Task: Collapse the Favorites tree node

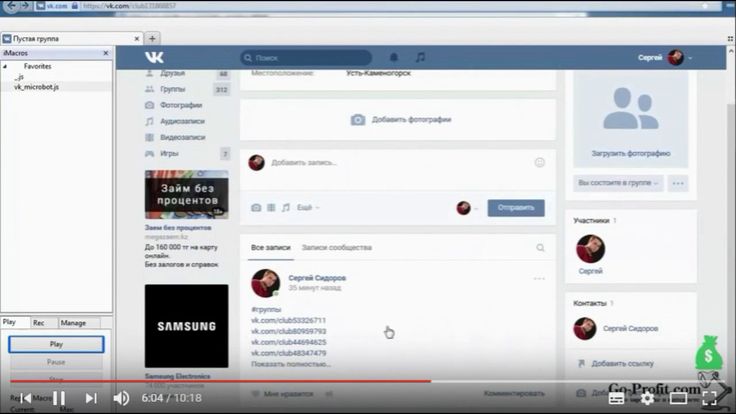Action: coord(5,67)
